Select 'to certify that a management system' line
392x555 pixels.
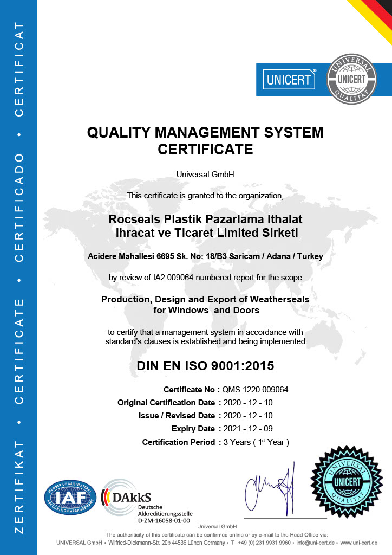click(205, 332)
